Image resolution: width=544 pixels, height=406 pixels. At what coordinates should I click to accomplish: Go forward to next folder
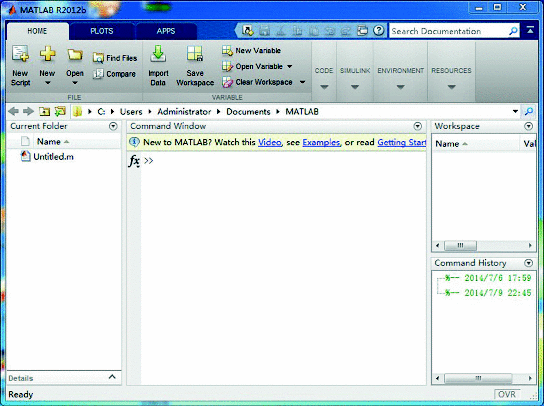point(28,111)
